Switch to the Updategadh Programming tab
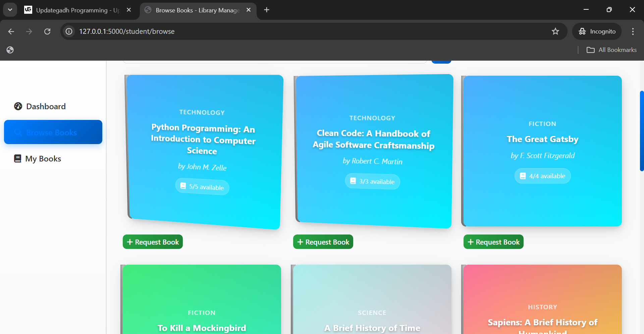644x334 pixels. tap(77, 10)
